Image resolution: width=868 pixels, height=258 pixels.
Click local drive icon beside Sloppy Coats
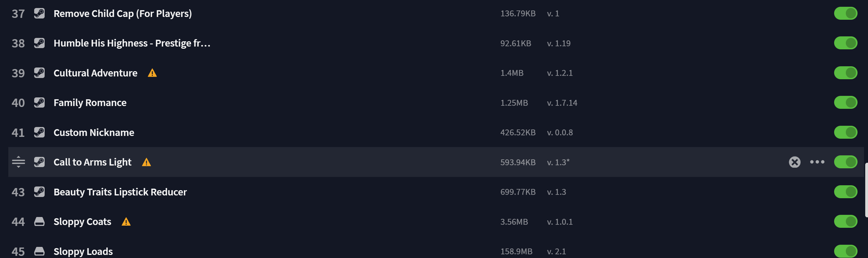click(x=39, y=222)
